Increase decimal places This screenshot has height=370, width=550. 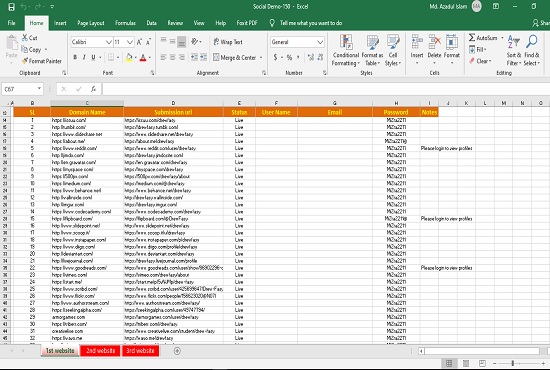[311, 57]
